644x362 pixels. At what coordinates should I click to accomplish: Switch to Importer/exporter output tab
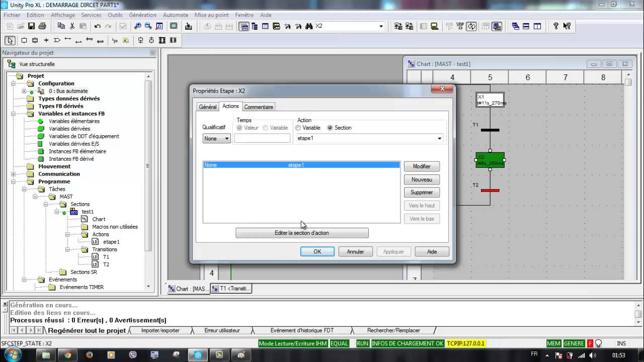[x=160, y=330]
